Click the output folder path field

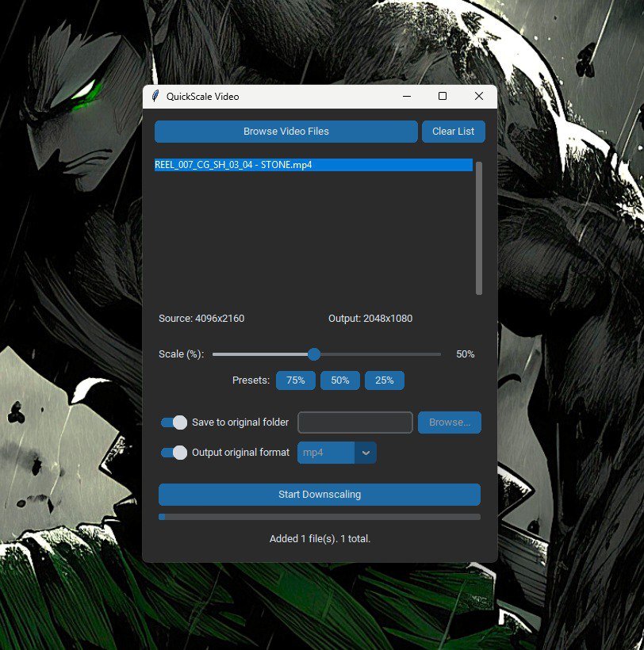click(x=355, y=422)
